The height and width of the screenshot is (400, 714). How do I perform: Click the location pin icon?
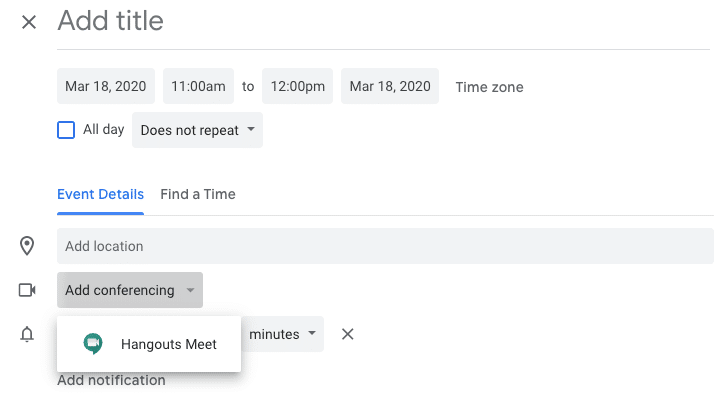click(27, 246)
